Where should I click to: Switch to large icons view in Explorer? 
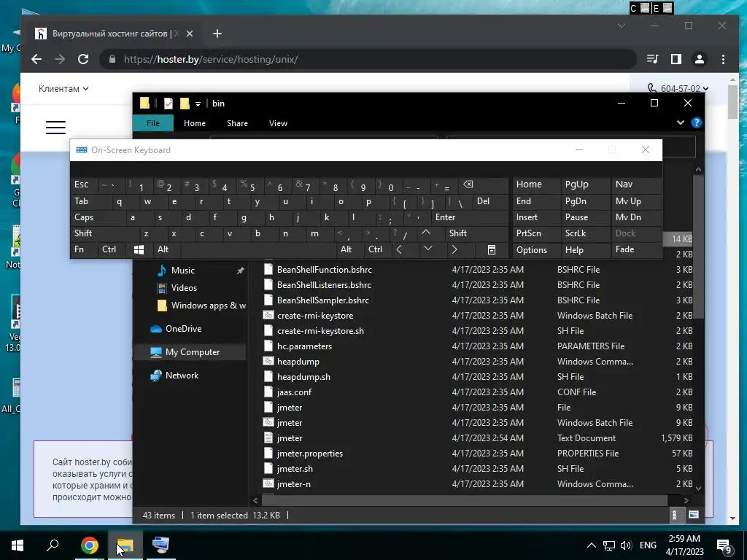pos(694,515)
